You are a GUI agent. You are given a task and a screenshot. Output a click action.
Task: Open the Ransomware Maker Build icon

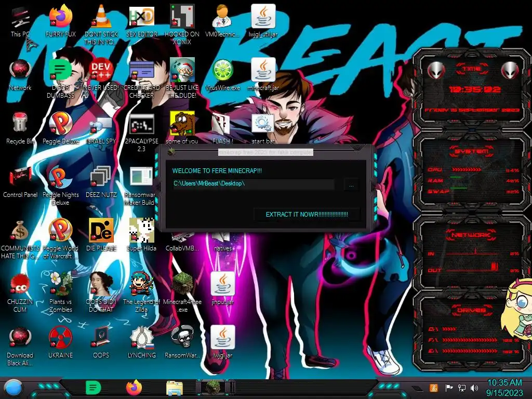(141, 177)
